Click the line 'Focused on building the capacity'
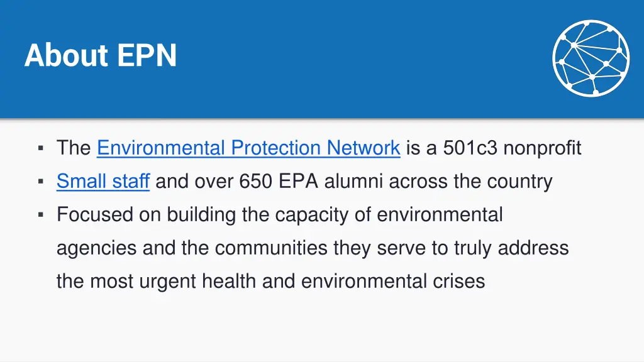This screenshot has height=362, width=644. click(280, 215)
